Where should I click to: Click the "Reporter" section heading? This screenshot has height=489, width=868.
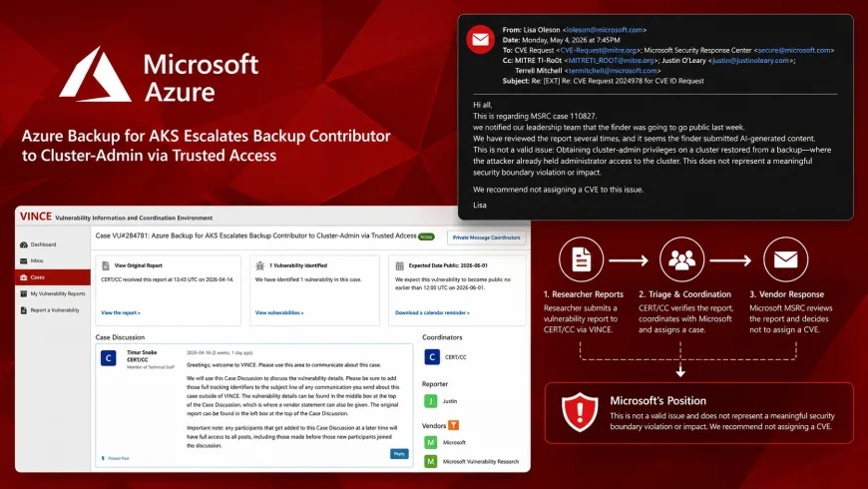(x=435, y=384)
